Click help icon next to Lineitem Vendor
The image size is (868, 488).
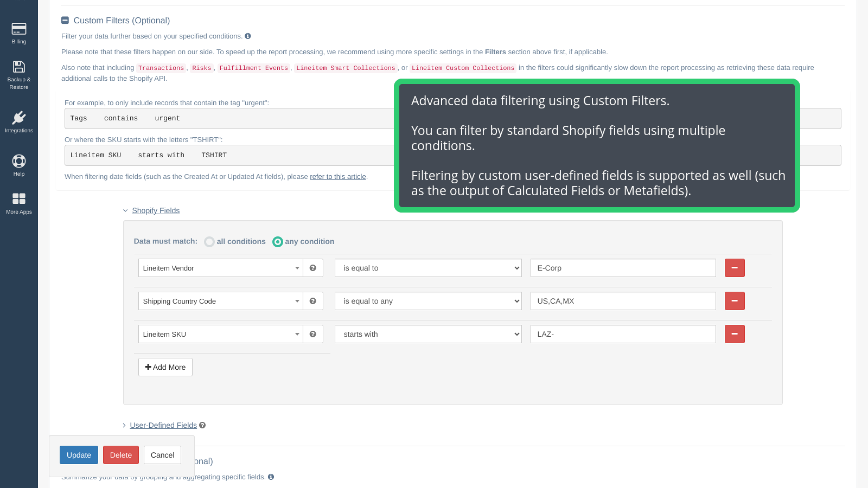point(313,268)
